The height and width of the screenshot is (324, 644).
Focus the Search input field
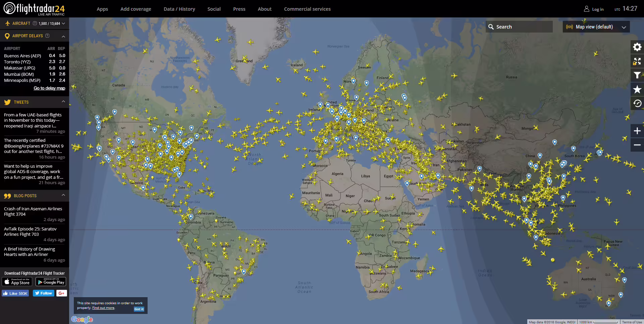(x=519, y=27)
